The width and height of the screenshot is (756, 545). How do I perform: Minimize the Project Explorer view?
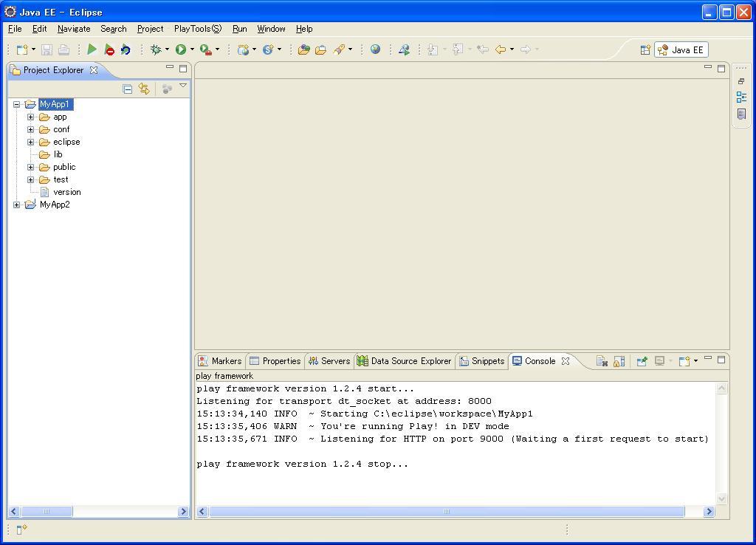(170, 67)
